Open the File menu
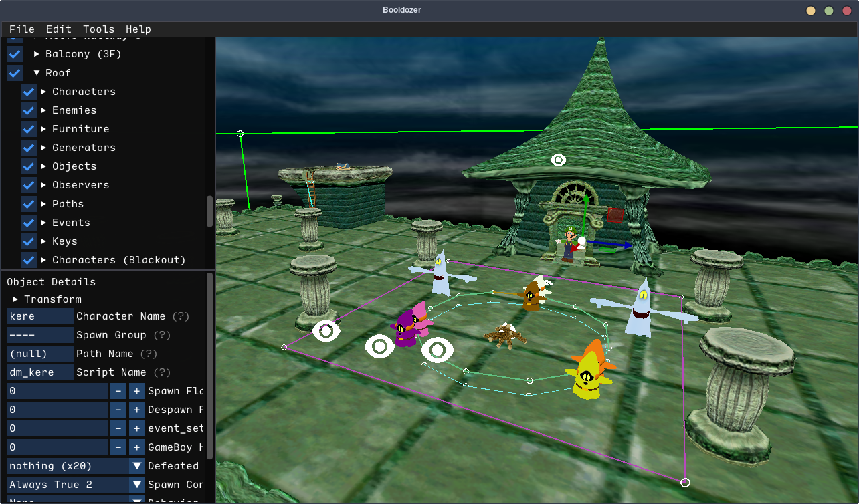Screen dimensions: 859x504 point(22,29)
